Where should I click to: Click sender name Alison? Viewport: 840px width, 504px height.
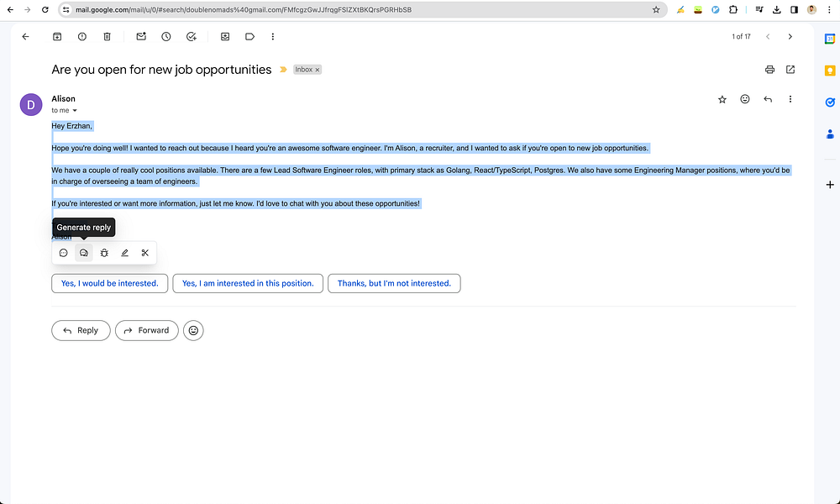pyautogui.click(x=63, y=98)
